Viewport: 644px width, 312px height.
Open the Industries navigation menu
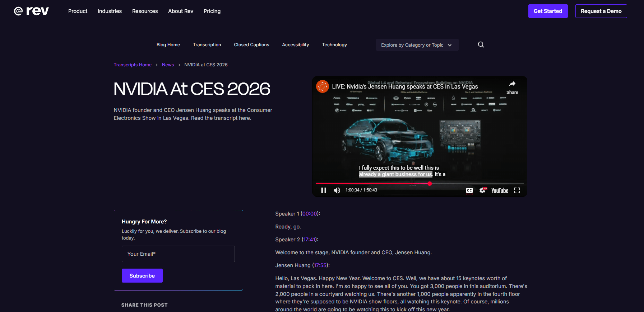click(110, 11)
